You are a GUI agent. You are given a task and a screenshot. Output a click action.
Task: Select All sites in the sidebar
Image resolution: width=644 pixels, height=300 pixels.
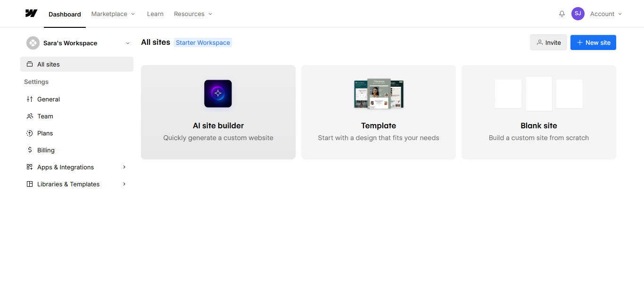click(x=77, y=64)
